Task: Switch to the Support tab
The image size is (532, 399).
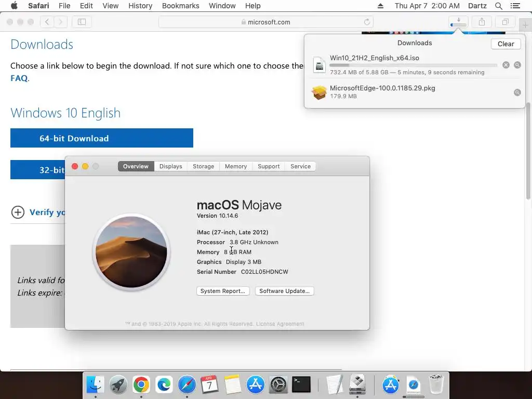Action: pos(269,166)
